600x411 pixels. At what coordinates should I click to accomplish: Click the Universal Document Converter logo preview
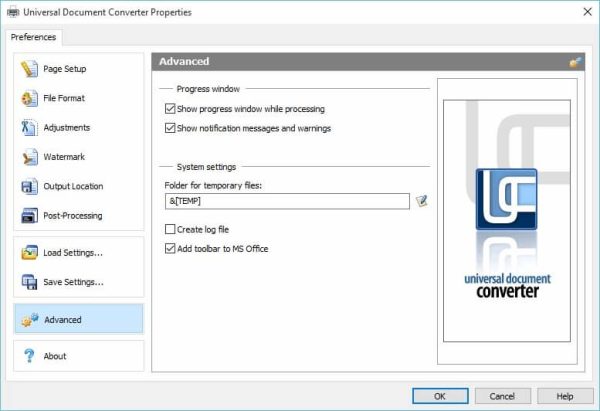(507, 221)
